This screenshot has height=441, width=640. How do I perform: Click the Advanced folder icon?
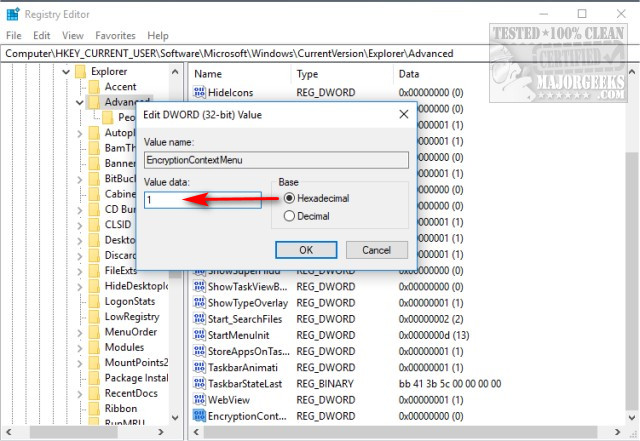tap(94, 102)
